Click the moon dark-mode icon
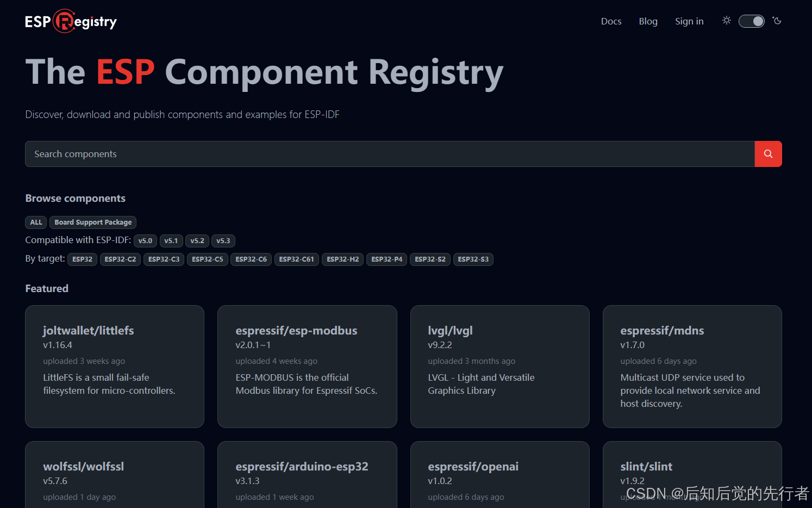Screen dimensions: 812x508 777,21
